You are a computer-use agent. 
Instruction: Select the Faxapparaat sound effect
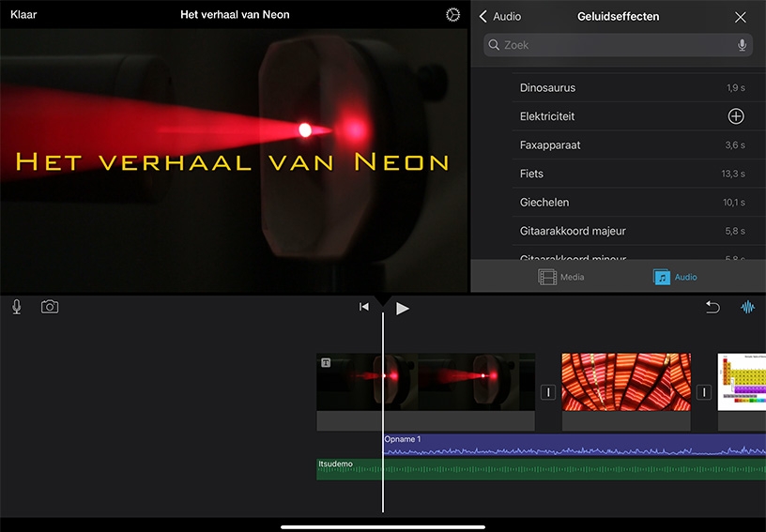tap(638, 144)
